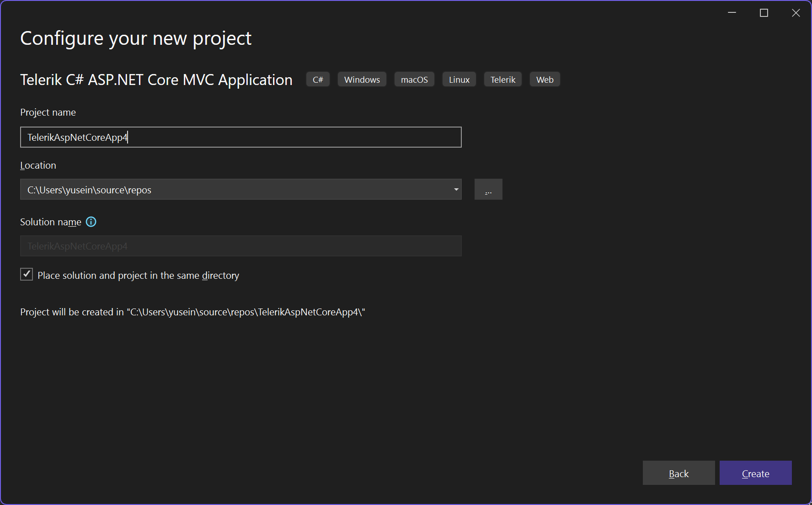Screen dimensions: 812x505
Task: Click the C# tag badge
Action: [x=318, y=80]
